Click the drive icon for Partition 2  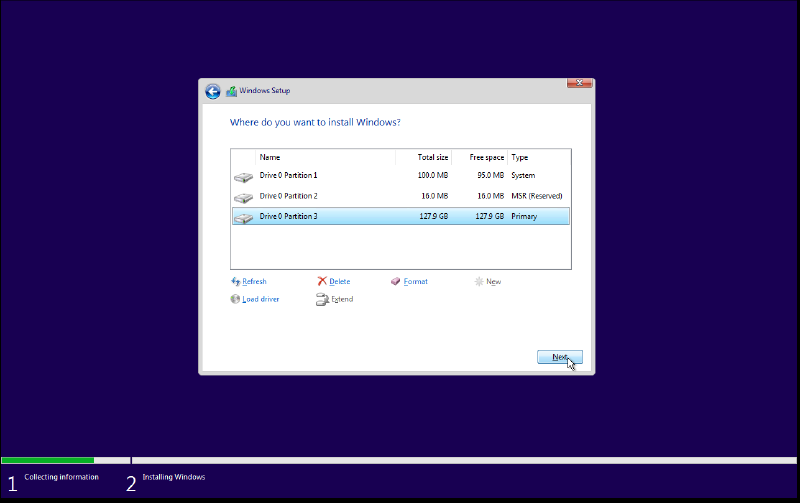[x=243, y=197]
